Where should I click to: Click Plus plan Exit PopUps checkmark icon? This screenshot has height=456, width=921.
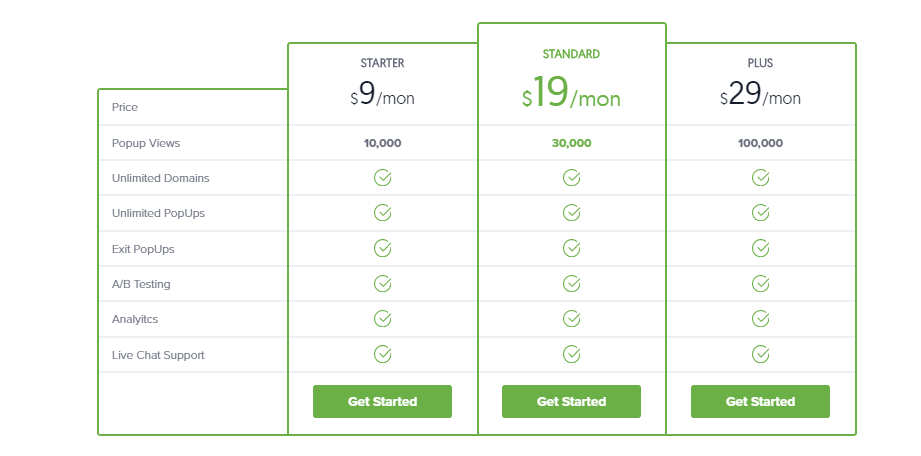point(761,249)
